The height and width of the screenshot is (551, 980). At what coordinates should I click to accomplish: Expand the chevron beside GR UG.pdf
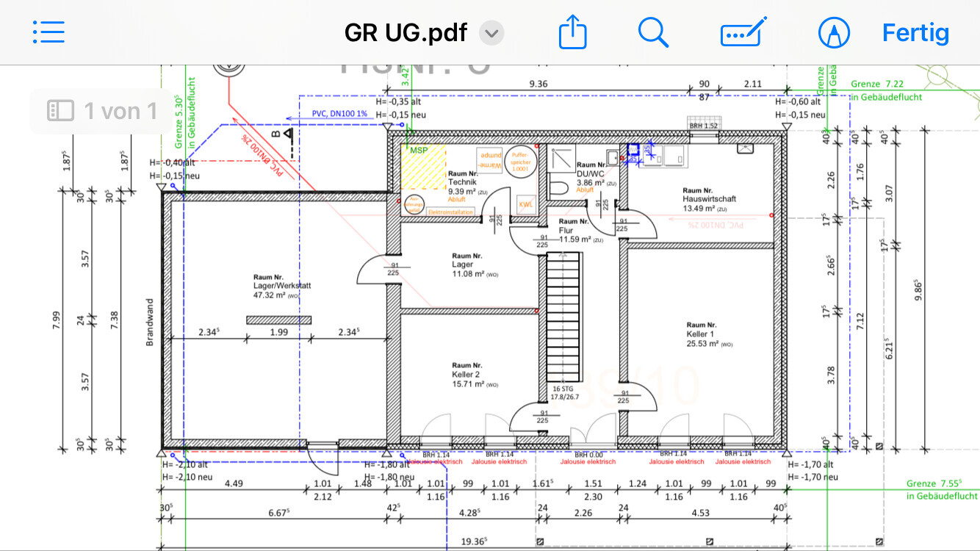pyautogui.click(x=491, y=33)
